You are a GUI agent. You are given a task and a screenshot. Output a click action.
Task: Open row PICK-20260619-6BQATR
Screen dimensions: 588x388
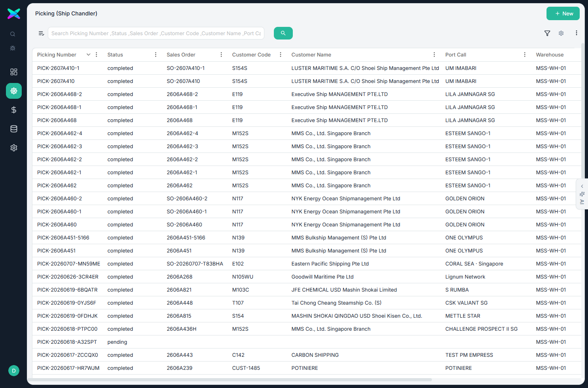307,290
